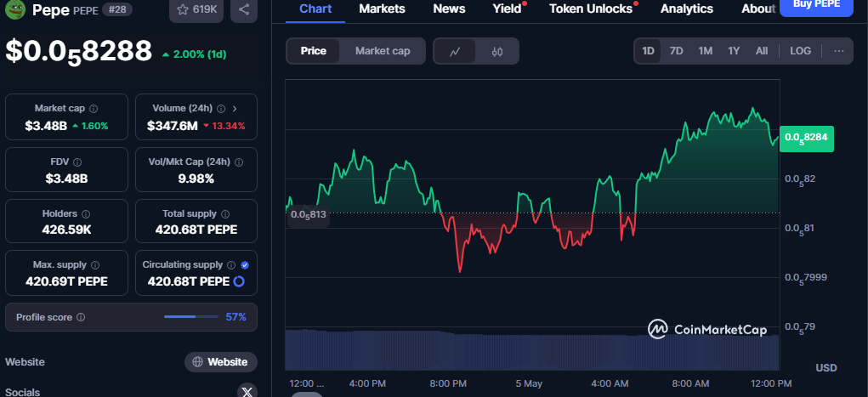Show Total supply info icon
Viewport: 868px width, 397px height.
[225, 213]
